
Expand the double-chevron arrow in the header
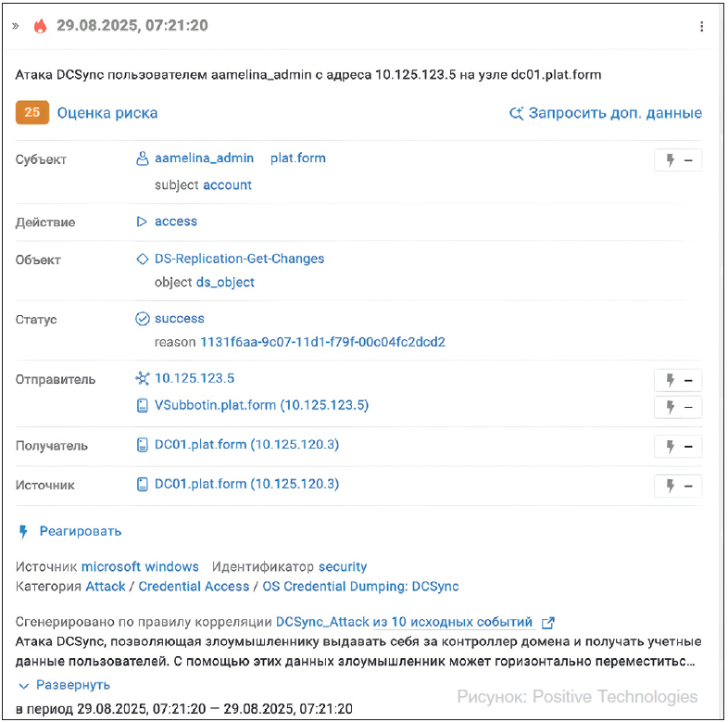pos(16,26)
